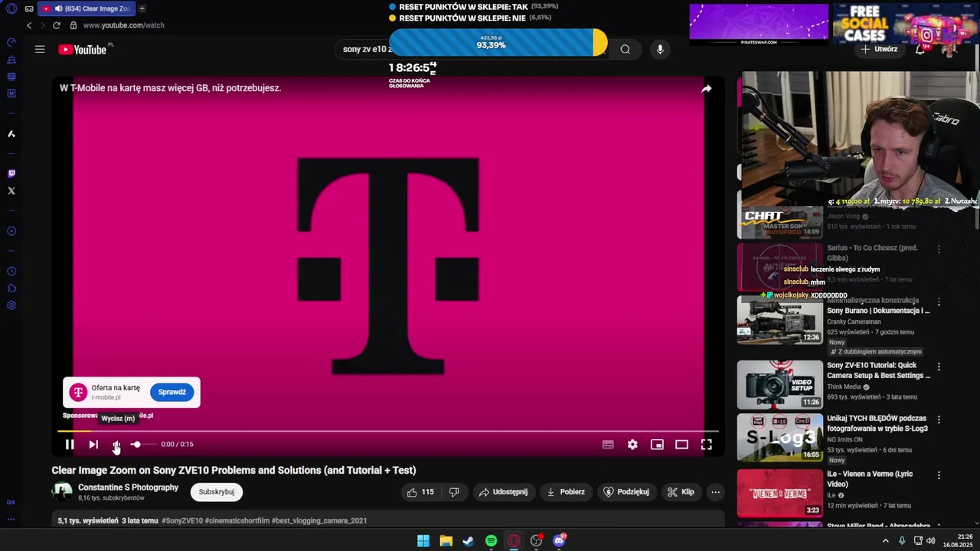Click the Klip button
The image size is (980, 551).
pos(681,492)
